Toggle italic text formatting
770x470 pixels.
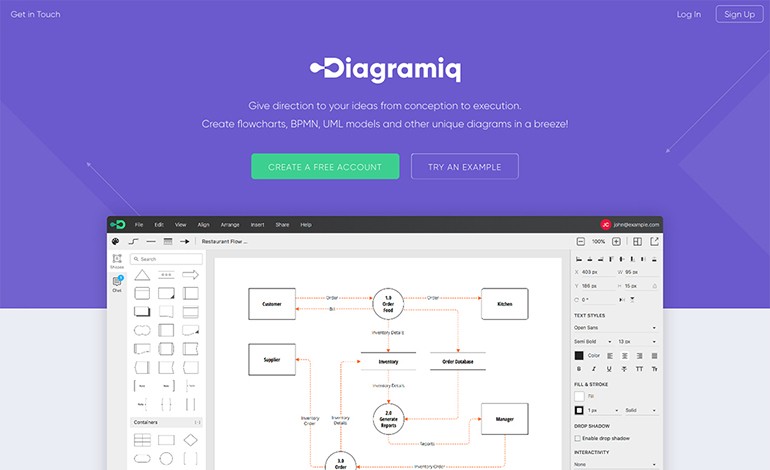594,369
